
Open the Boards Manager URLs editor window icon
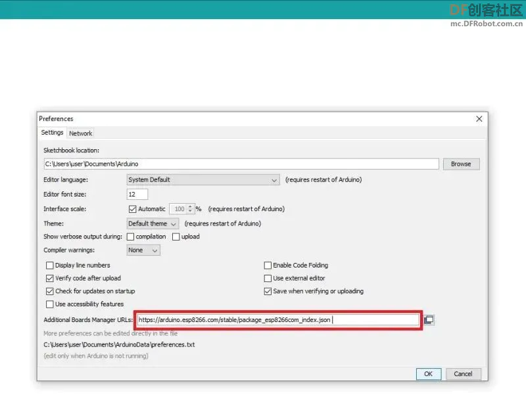pyautogui.click(x=429, y=319)
